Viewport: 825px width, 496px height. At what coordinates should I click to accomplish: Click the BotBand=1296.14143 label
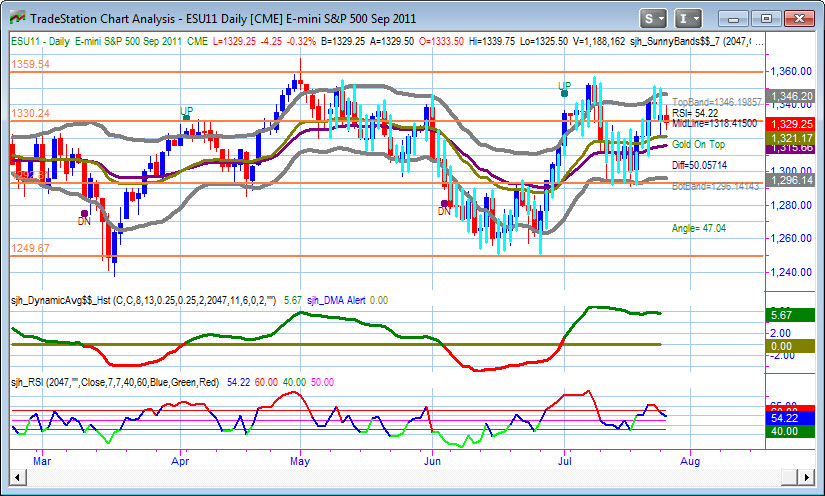point(716,186)
